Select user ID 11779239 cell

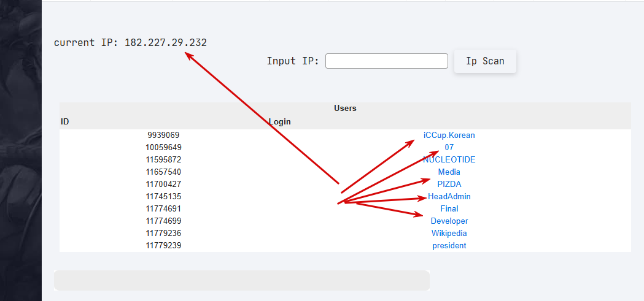163,245
